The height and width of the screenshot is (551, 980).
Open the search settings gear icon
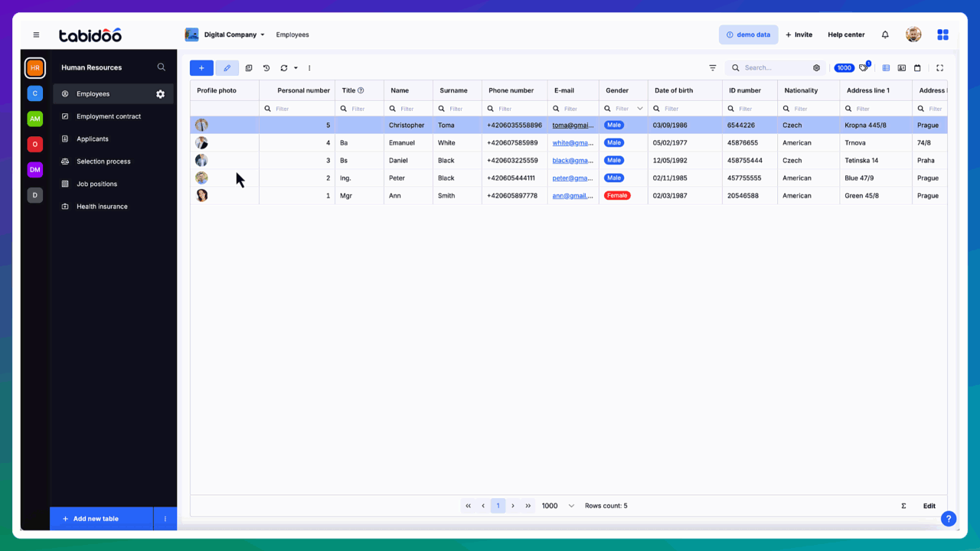816,68
